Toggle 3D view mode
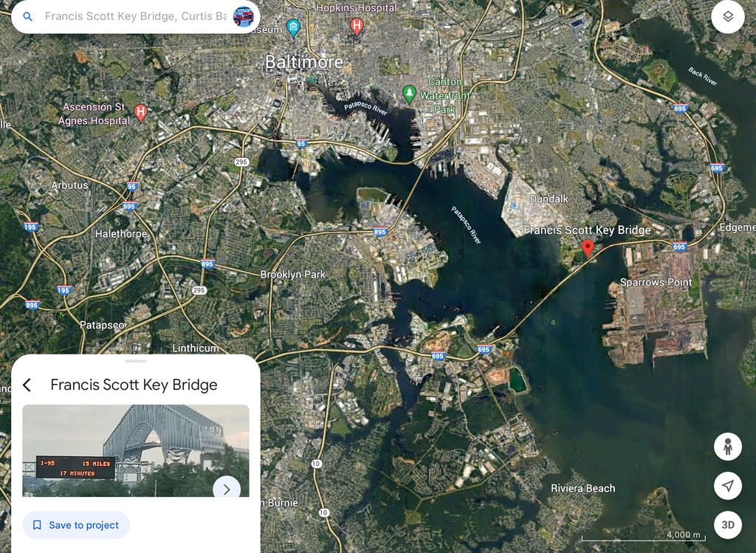The width and height of the screenshot is (756, 553). (x=727, y=524)
